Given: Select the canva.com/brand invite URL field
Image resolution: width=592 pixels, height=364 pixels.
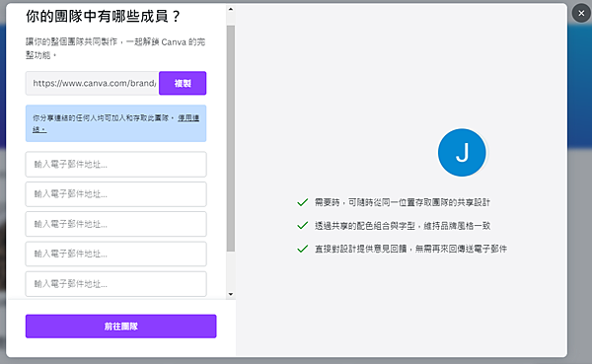Looking at the screenshot, I should coord(92,83).
